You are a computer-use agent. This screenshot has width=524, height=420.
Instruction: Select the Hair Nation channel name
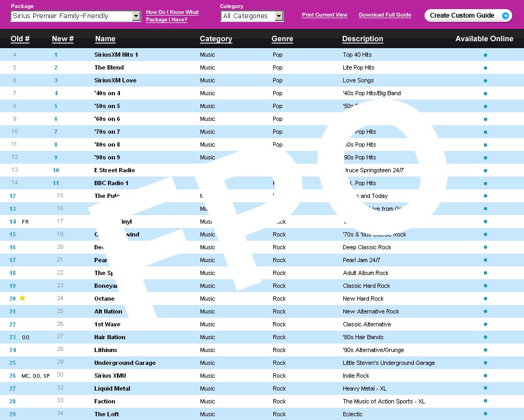coord(110,337)
